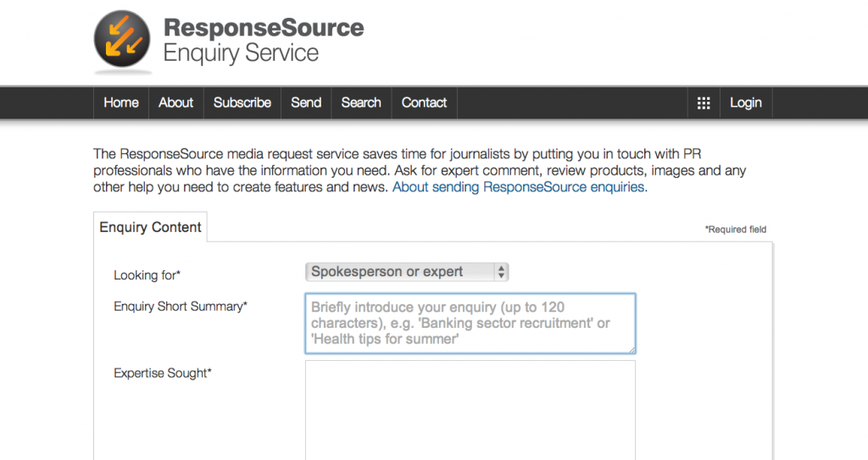Click the Spokesperson or expert dropdown arrows
This screenshot has width=868, height=460.
click(501, 272)
